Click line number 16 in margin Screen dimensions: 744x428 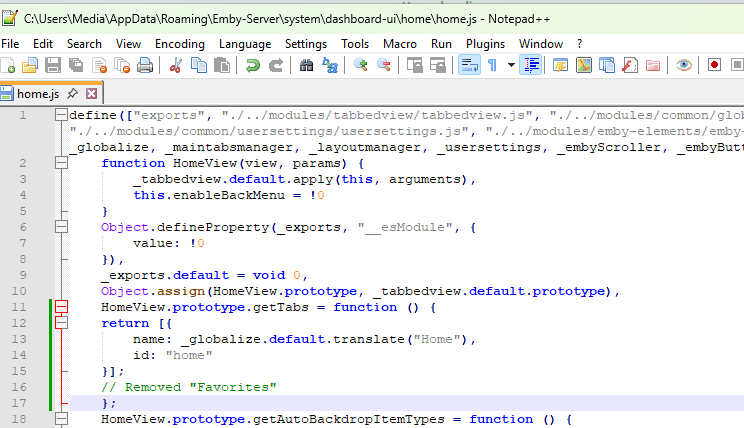19,387
